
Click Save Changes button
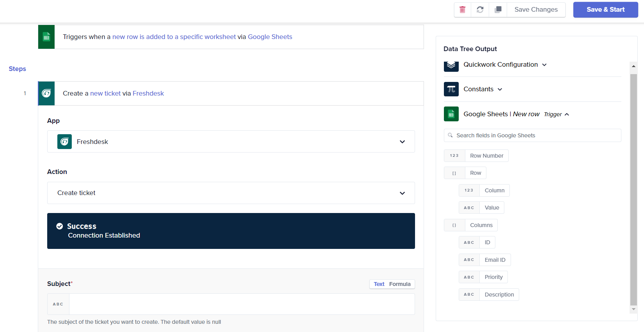[536, 10]
